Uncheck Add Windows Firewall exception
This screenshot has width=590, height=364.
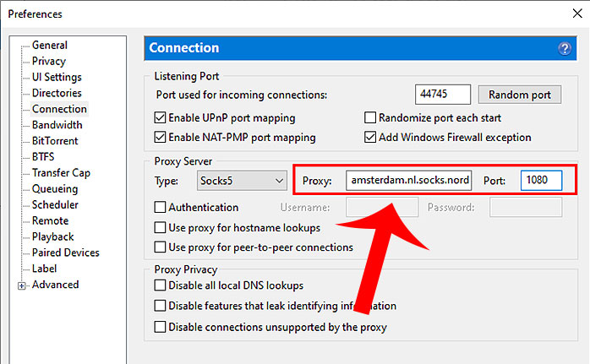click(x=370, y=137)
